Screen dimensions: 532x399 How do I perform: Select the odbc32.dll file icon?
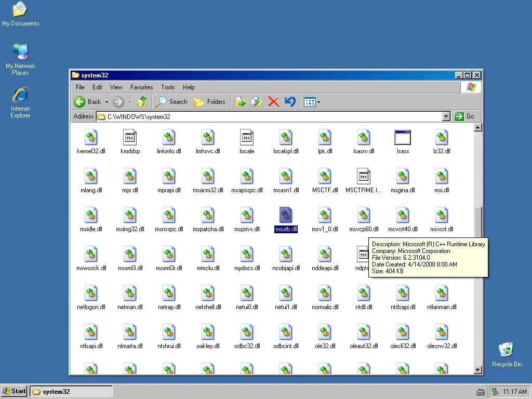(247, 332)
